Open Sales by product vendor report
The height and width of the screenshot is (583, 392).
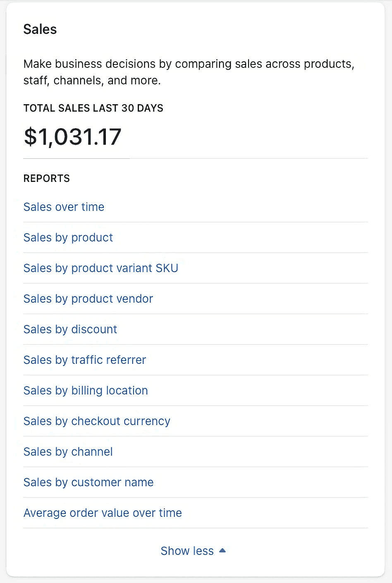88,299
